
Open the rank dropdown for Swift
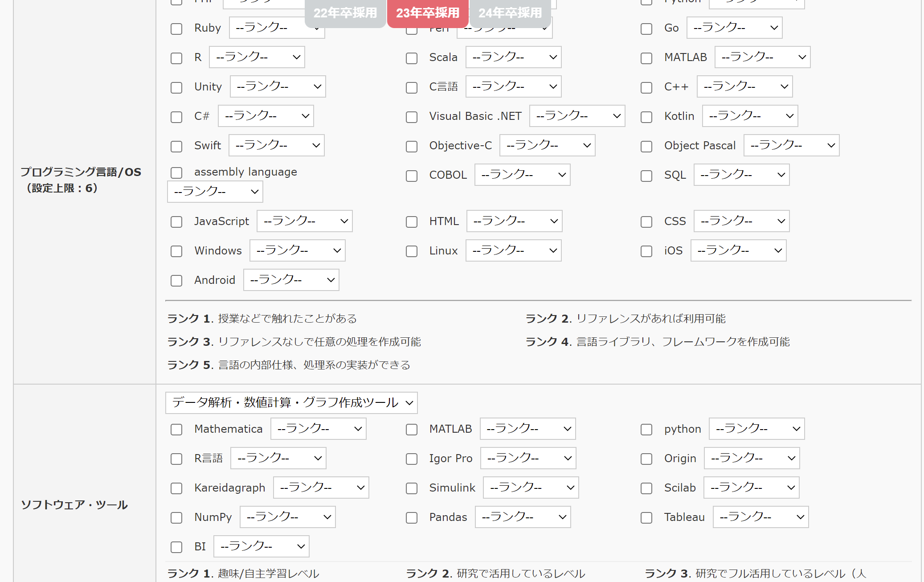277,145
